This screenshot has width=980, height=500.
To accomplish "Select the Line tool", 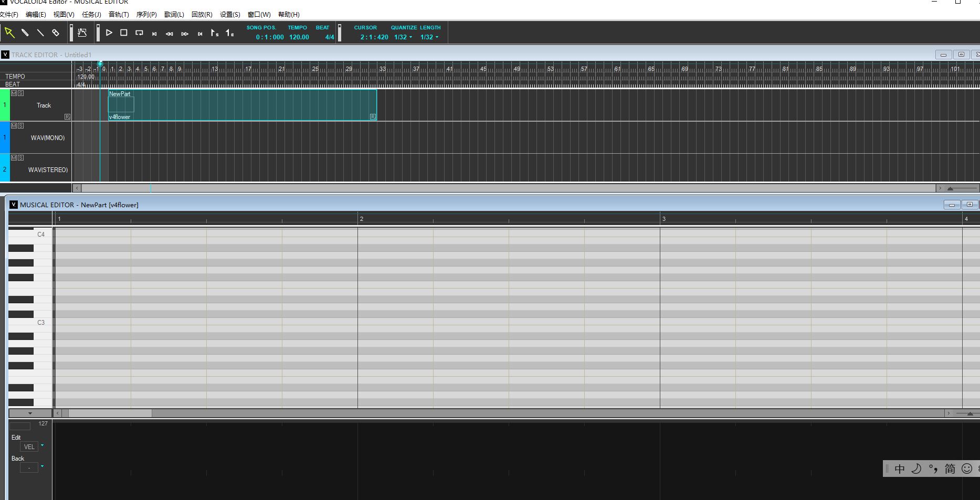I will click(40, 33).
